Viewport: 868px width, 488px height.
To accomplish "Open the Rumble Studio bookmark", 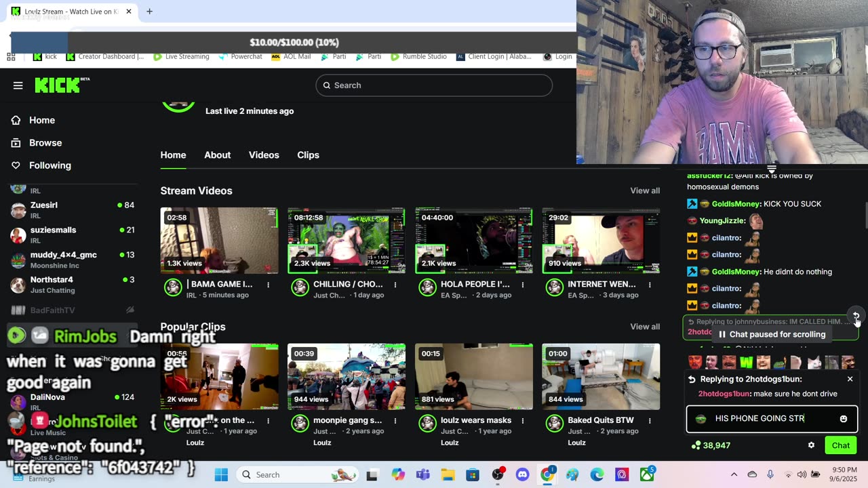I will click(419, 57).
